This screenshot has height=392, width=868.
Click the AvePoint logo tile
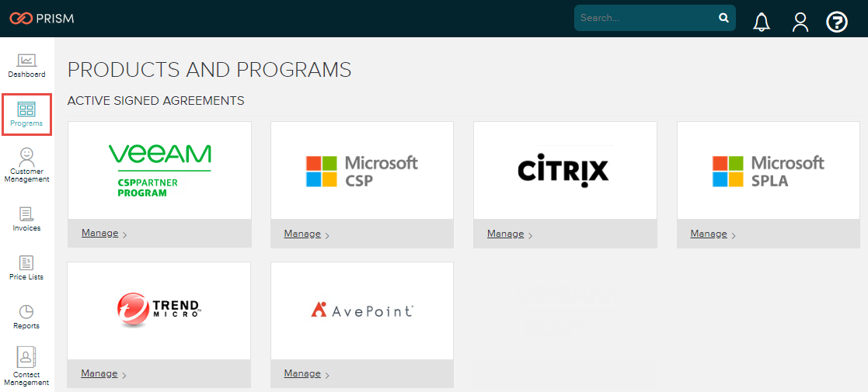coord(362,310)
